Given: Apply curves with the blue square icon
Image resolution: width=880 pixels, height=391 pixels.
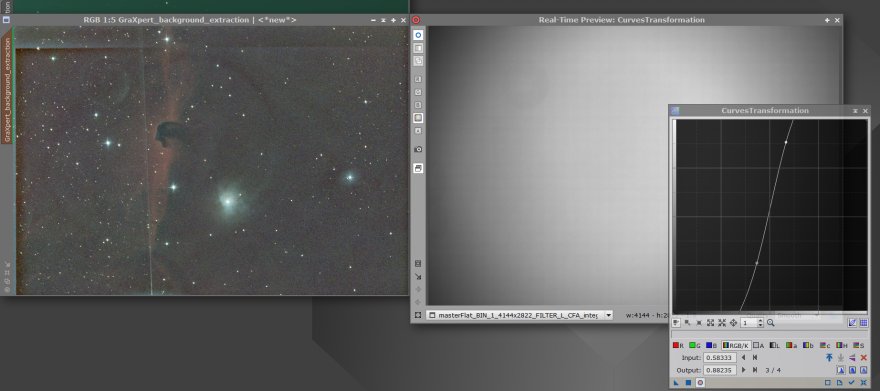Looking at the screenshot, I should tap(688, 383).
